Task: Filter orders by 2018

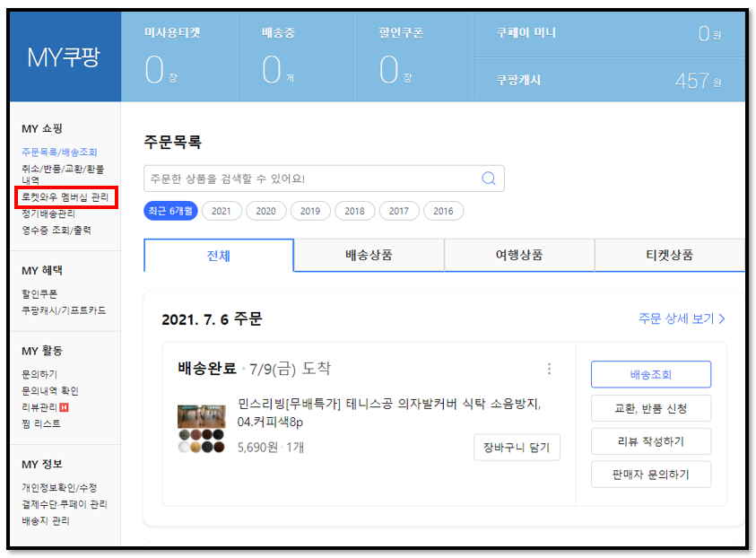Action: (354, 211)
